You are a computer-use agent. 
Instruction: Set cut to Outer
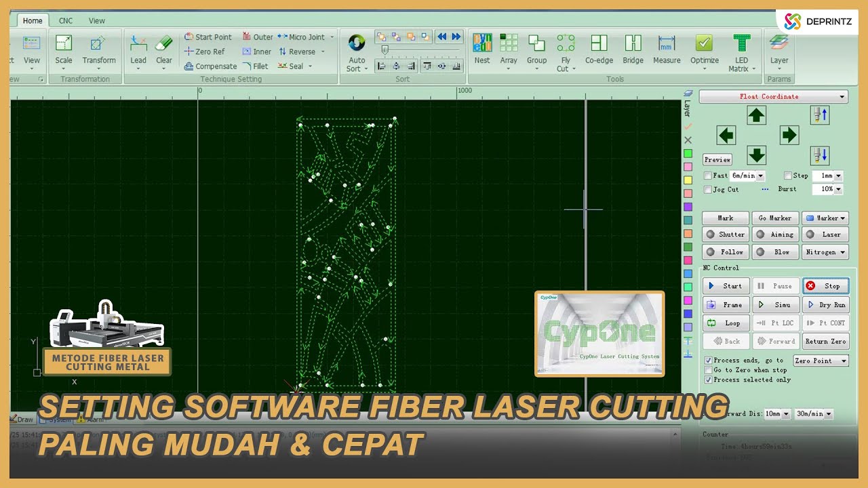258,37
